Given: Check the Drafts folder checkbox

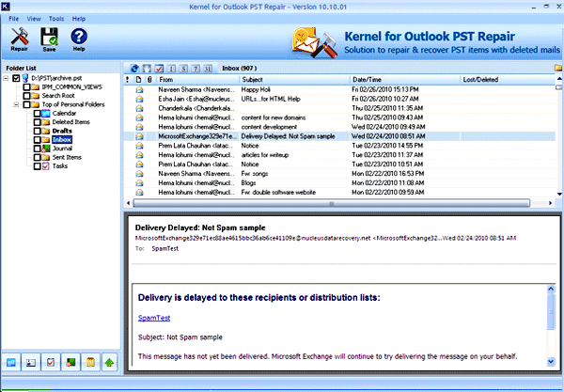Looking at the screenshot, I should 37,131.
